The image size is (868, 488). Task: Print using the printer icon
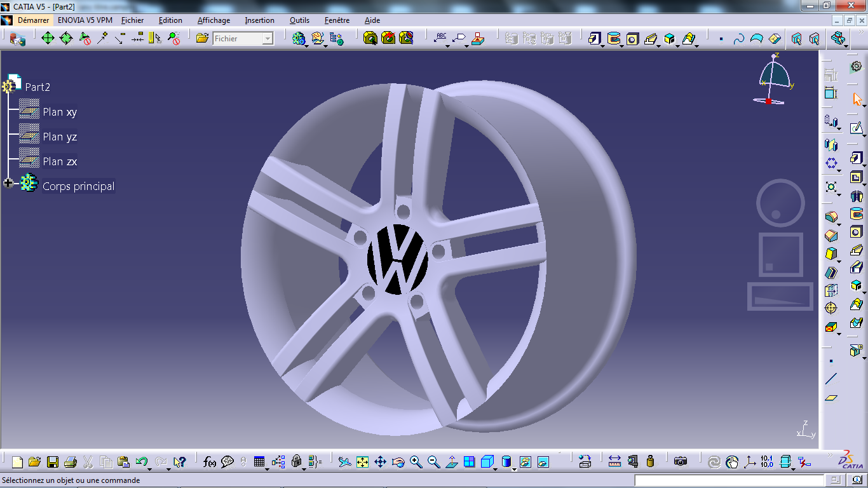[x=71, y=462]
